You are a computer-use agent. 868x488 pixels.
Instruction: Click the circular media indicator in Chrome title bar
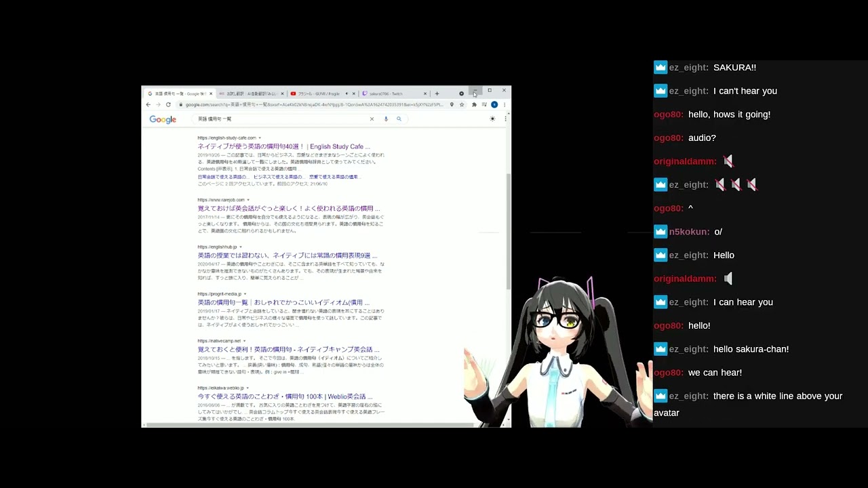(461, 94)
